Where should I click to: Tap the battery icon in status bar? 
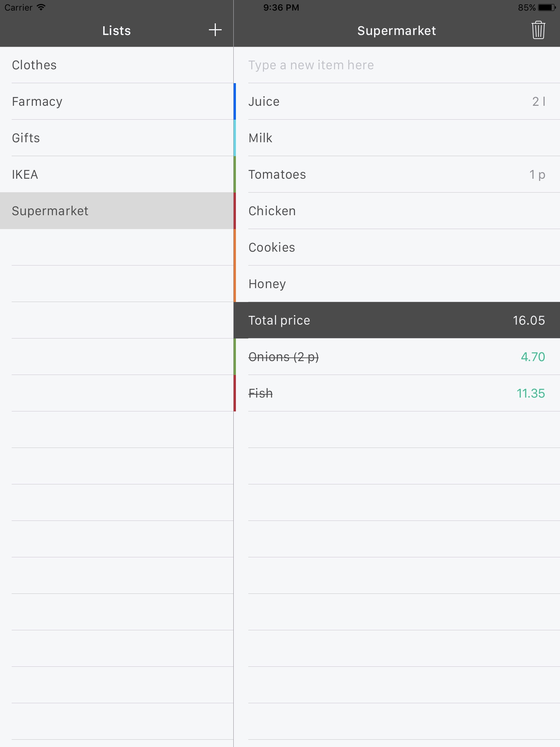(x=547, y=8)
